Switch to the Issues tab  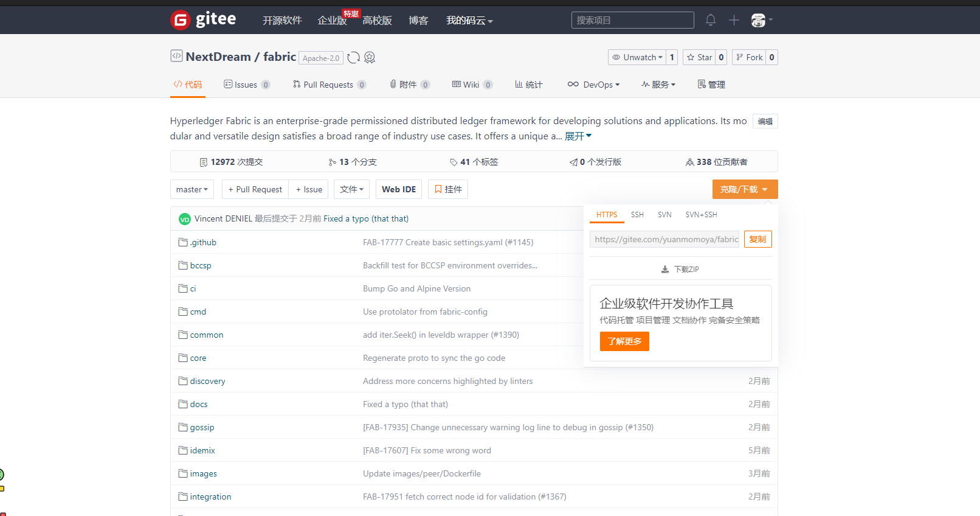click(x=247, y=85)
